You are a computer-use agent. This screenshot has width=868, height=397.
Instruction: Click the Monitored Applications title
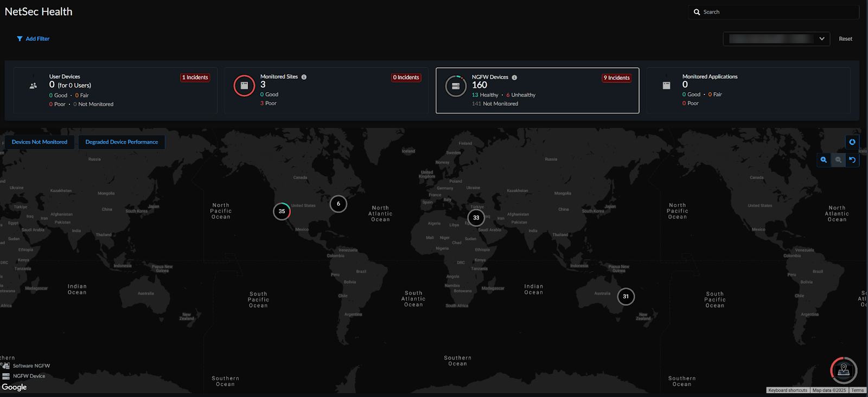coord(710,76)
